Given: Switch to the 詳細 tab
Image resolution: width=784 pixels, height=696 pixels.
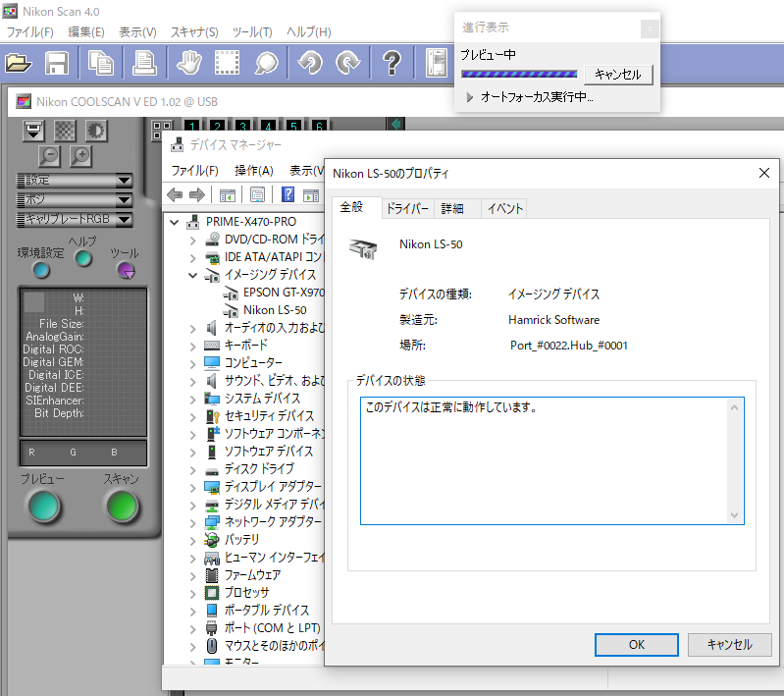Looking at the screenshot, I should pos(452,208).
